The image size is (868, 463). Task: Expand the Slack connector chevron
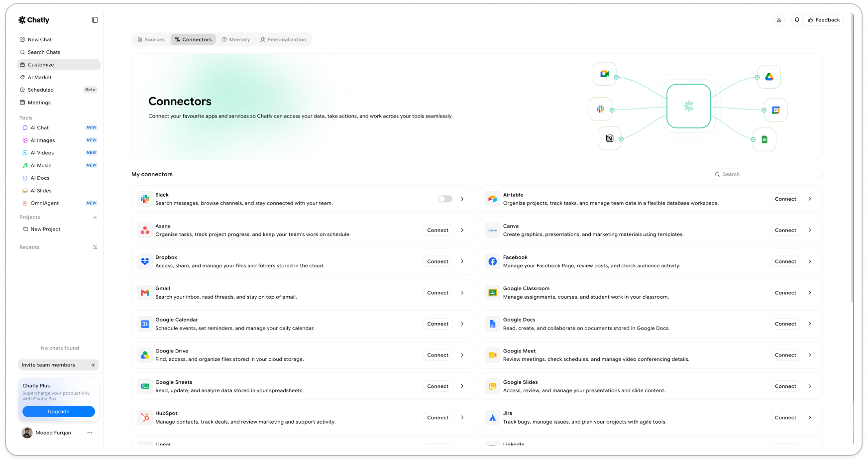point(462,199)
